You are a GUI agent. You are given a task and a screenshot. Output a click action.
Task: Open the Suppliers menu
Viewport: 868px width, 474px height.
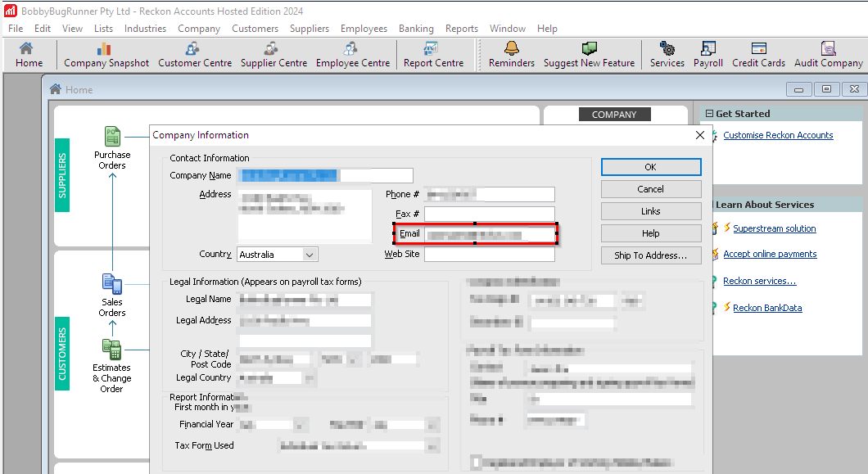(309, 28)
